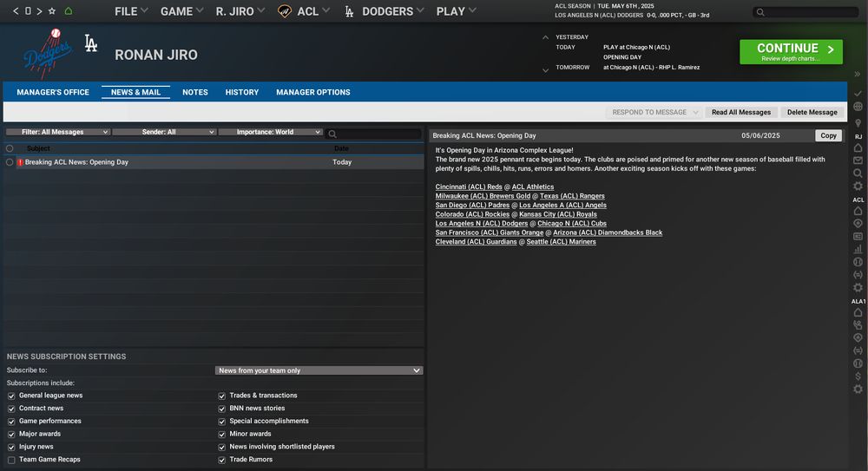
Task: Switch to the History tab
Action: click(242, 93)
